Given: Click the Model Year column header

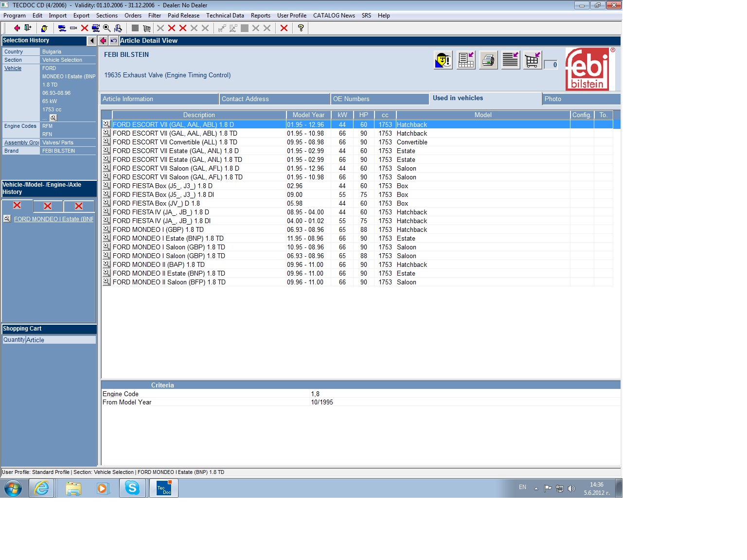Looking at the screenshot, I should pos(308,115).
